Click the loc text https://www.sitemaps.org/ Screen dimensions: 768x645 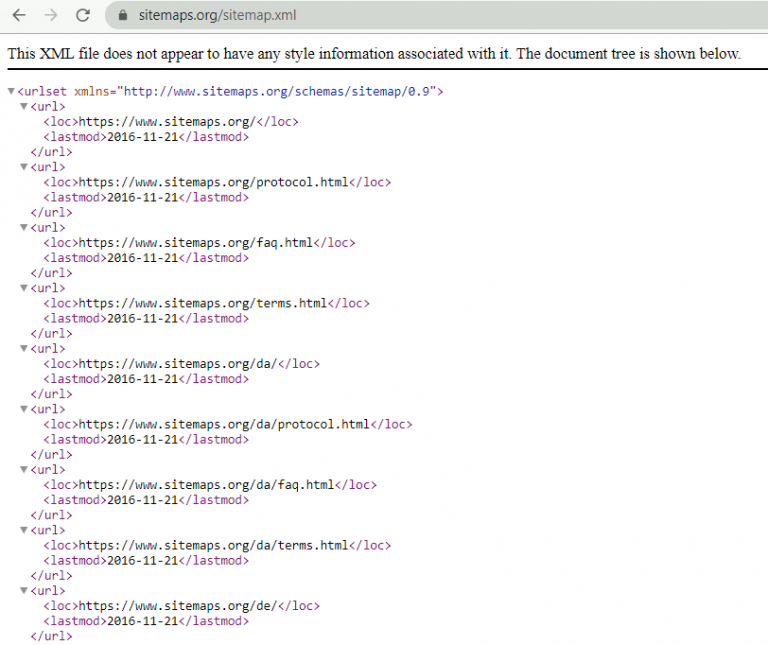click(x=167, y=121)
